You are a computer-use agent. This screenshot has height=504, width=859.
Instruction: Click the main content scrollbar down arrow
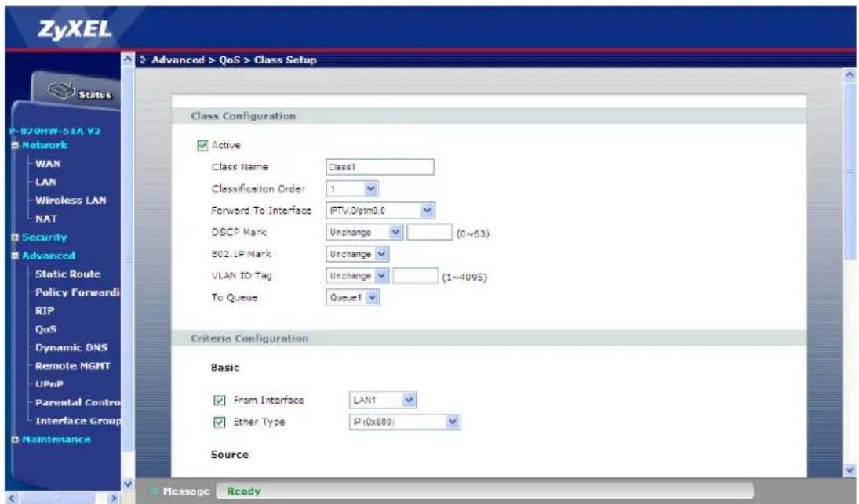850,470
